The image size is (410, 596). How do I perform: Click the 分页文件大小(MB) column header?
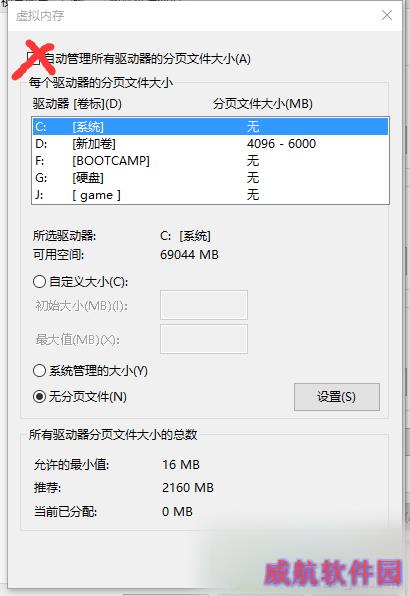coord(263,104)
